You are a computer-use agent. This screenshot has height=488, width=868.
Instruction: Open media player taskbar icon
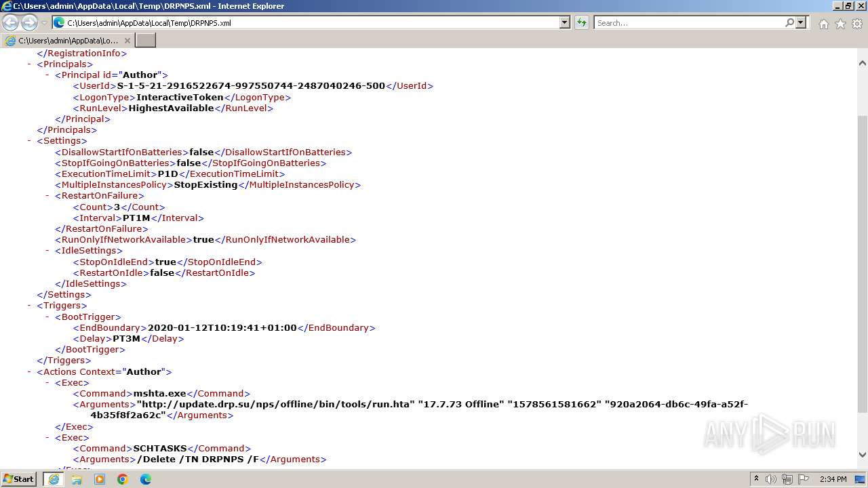(x=100, y=479)
